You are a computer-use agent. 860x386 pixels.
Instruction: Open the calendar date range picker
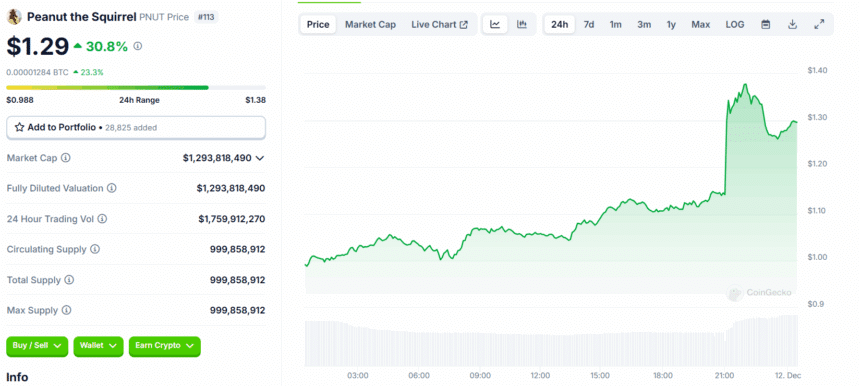[x=766, y=24]
